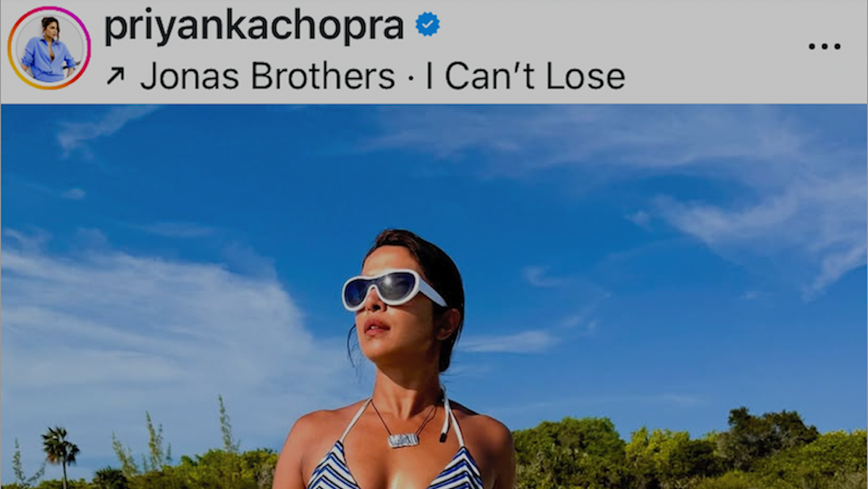Click the blue verified badge
This screenshot has height=489, width=868.
tap(427, 25)
